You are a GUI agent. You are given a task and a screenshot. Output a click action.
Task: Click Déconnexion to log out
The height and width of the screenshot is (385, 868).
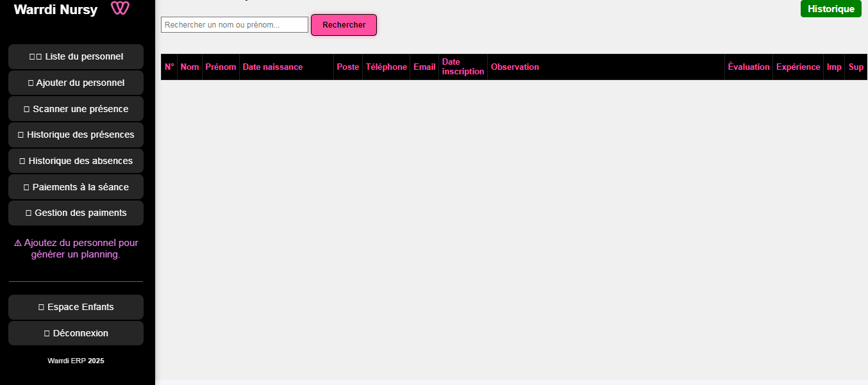point(76,332)
